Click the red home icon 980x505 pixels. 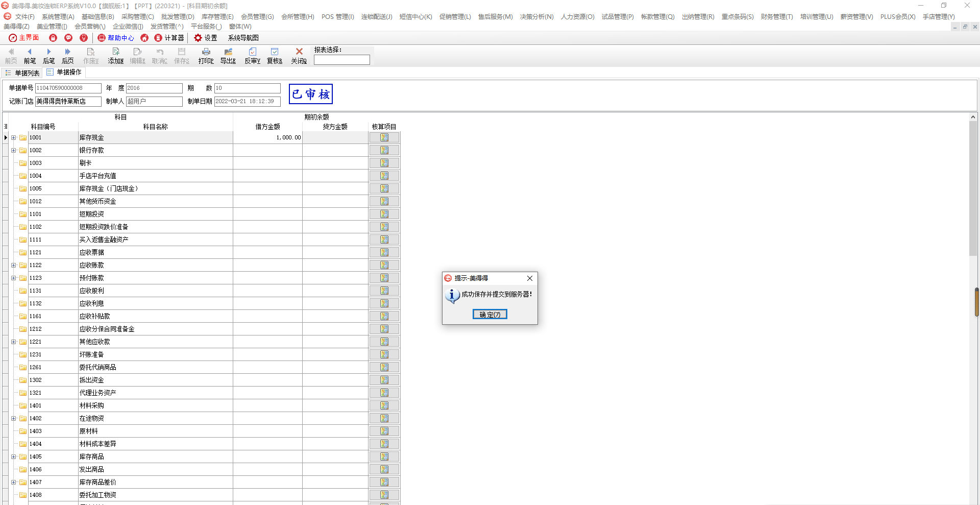(x=144, y=38)
